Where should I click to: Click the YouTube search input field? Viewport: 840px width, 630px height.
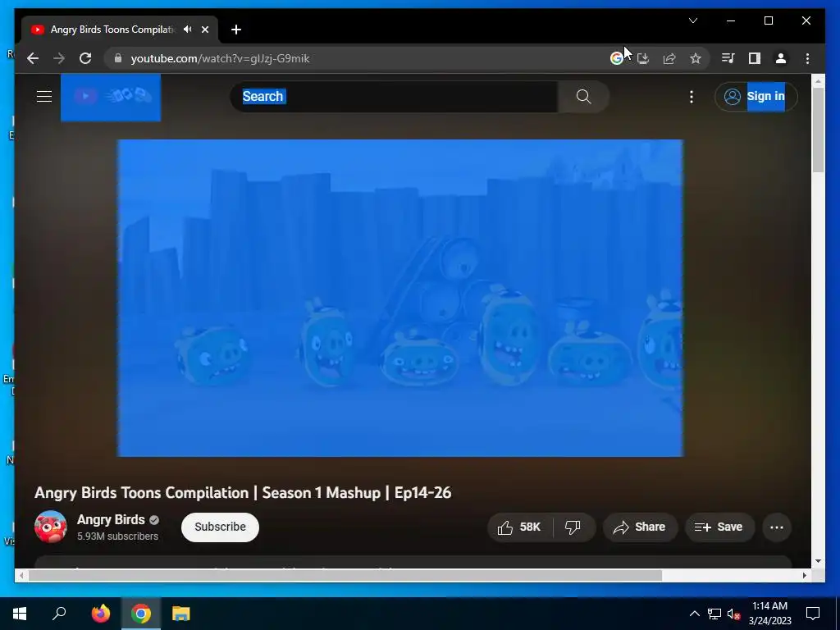(x=395, y=97)
